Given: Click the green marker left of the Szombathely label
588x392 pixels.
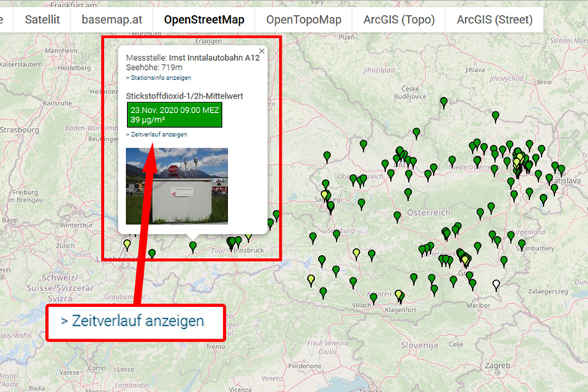Looking at the screenshot, I should [522, 245].
